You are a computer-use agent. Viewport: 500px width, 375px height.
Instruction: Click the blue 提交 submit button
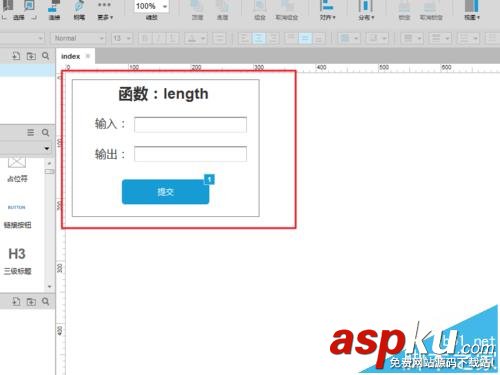165,192
